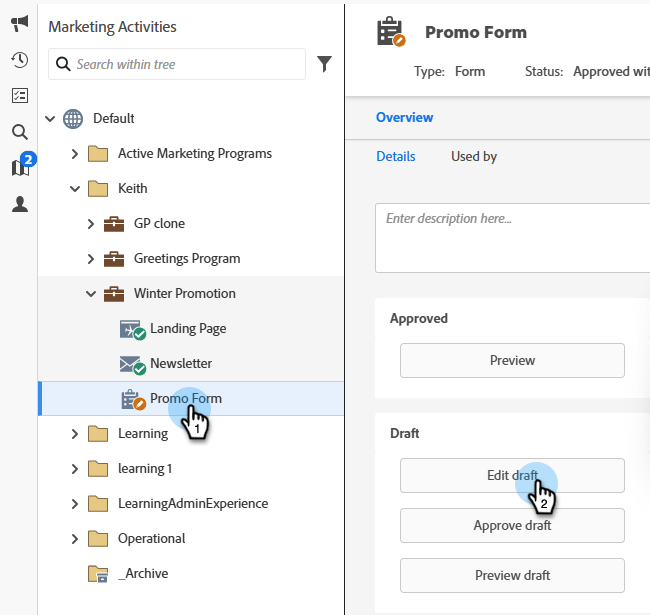
Task: Click the Preview draft button
Action: pos(512,575)
